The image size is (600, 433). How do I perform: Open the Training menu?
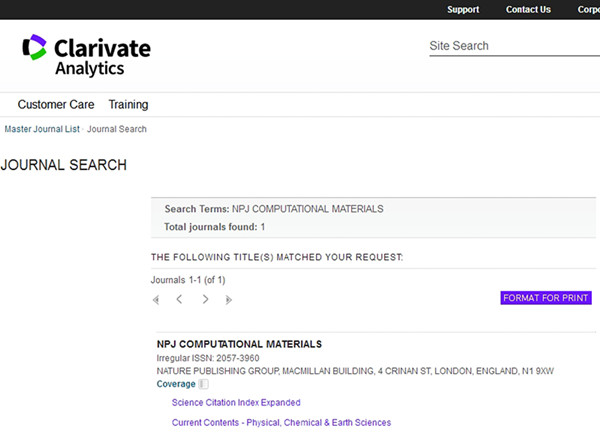[x=128, y=104]
